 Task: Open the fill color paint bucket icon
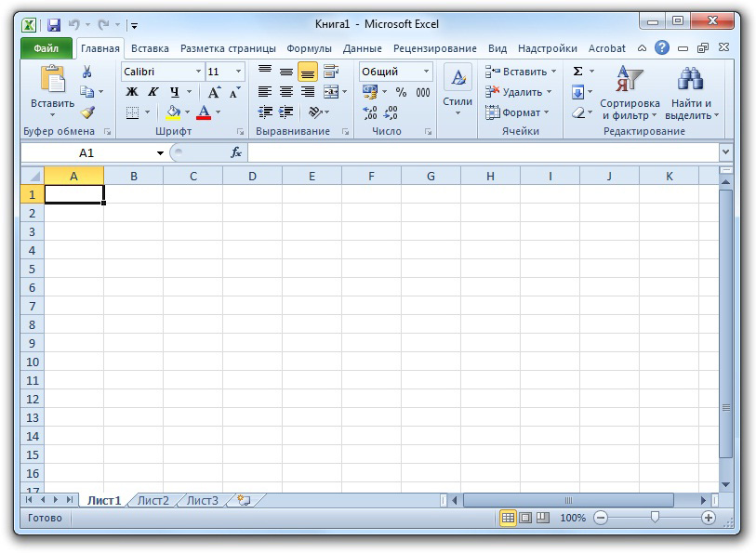click(x=173, y=111)
